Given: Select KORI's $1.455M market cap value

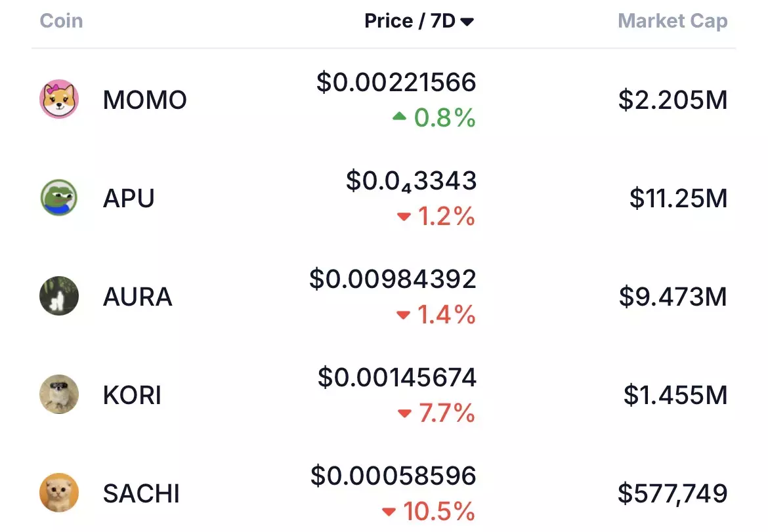Looking at the screenshot, I should point(675,395).
